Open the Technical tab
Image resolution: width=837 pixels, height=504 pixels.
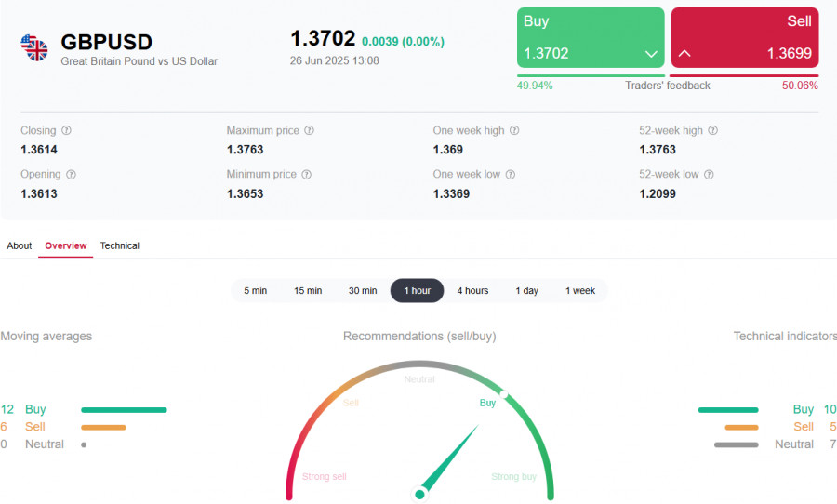tap(120, 245)
